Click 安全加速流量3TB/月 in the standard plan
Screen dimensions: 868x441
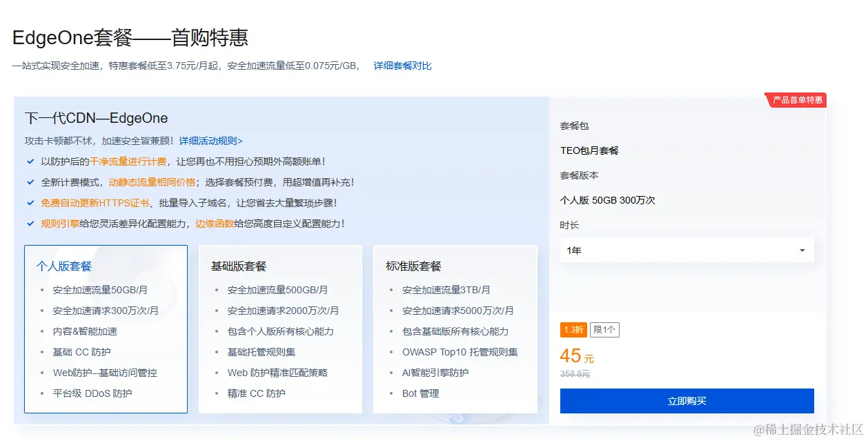[x=446, y=290]
